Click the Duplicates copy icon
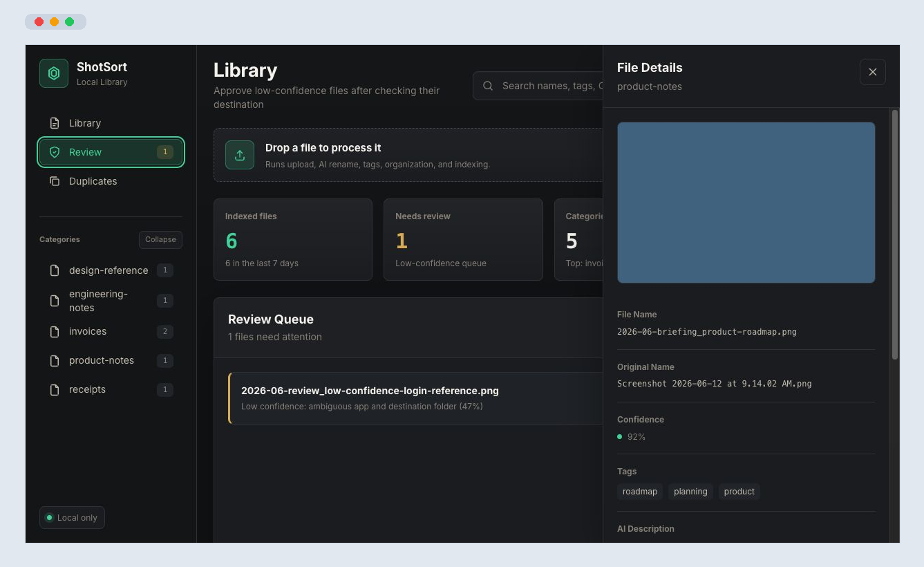The height and width of the screenshot is (567, 924). click(55, 181)
